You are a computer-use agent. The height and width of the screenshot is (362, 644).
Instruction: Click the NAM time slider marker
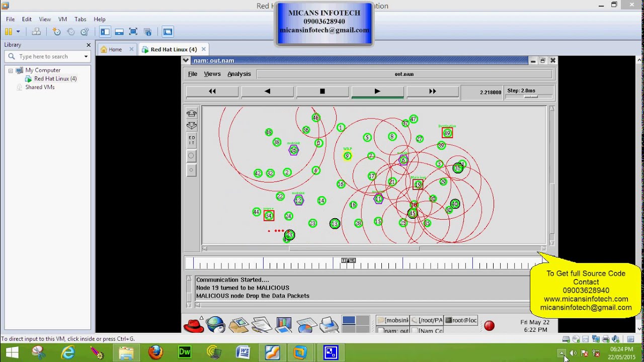click(x=348, y=260)
